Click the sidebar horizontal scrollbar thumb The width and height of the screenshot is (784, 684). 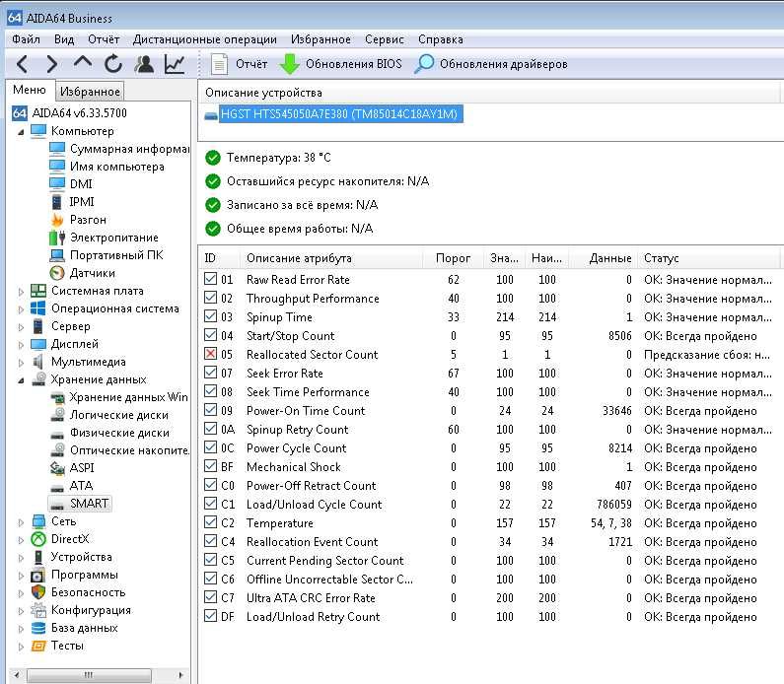click(89, 675)
